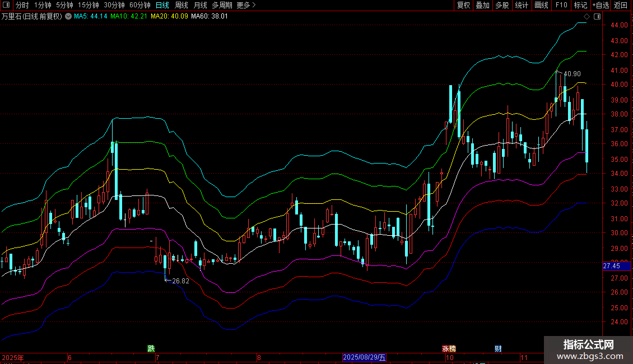This screenshot has height=364, width=633.
Task: Click the 财 financial event marker
Action: [498, 348]
